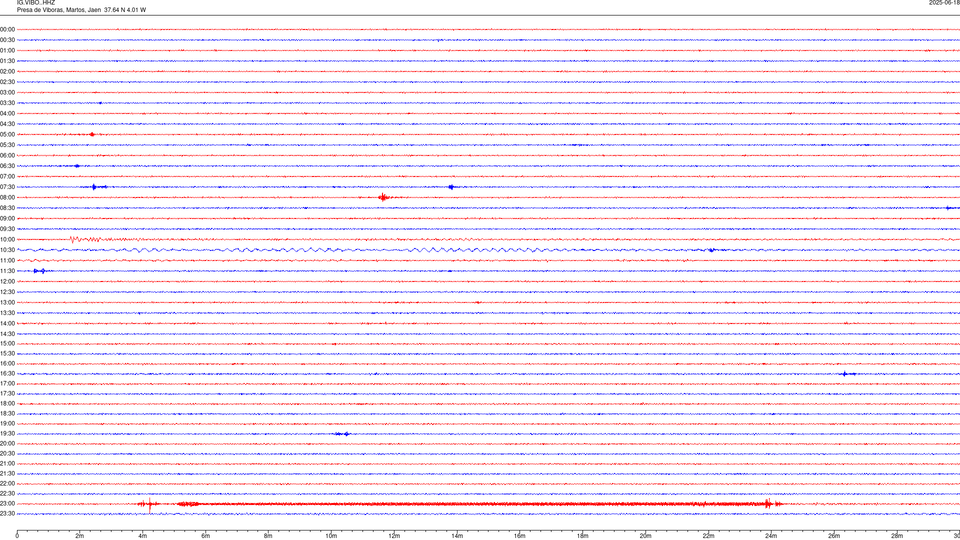960x540 pixels.
Task: Select the 10:00 trace time label
Action: [7, 239]
